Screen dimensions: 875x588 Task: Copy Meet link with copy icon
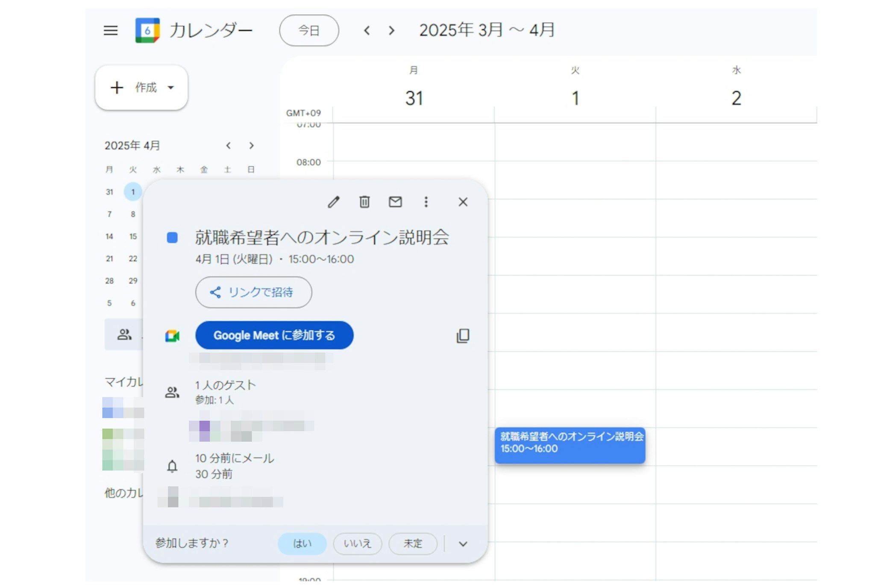pos(463,336)
